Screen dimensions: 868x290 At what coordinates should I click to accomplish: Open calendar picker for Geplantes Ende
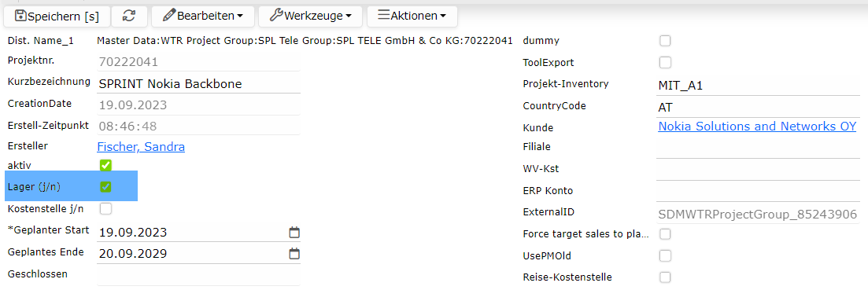click(294, 254)
